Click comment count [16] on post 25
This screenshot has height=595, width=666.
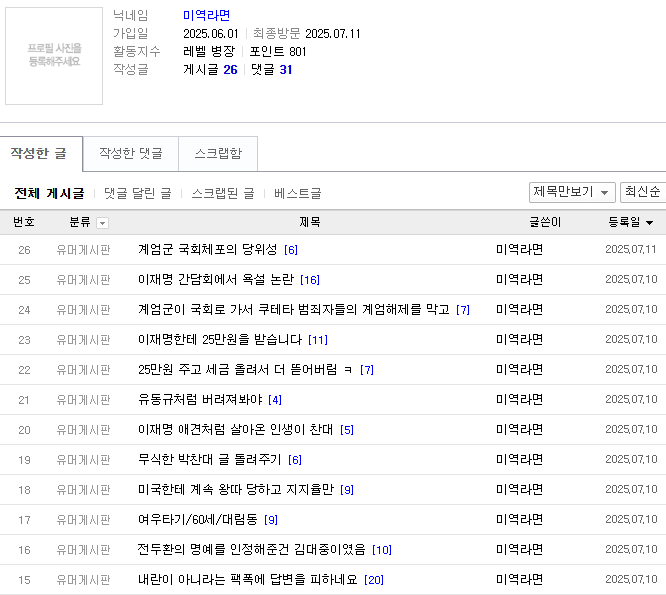pyautogui.click(x=310, y=280)
